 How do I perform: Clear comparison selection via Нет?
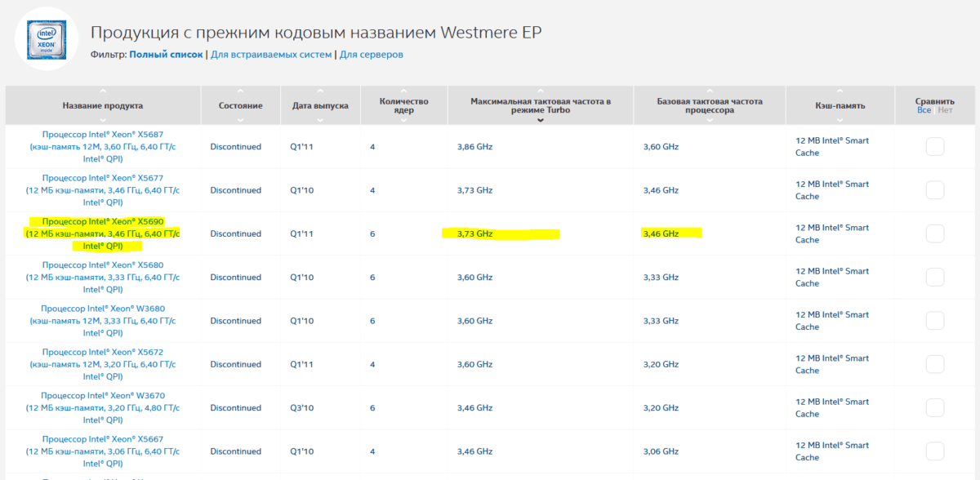click(945, 110)
